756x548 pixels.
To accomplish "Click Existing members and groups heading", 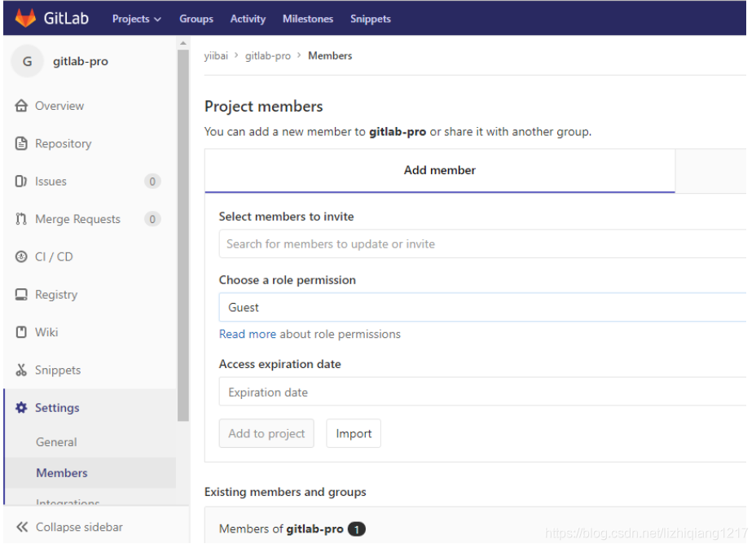I will click(x=285, y=492).
